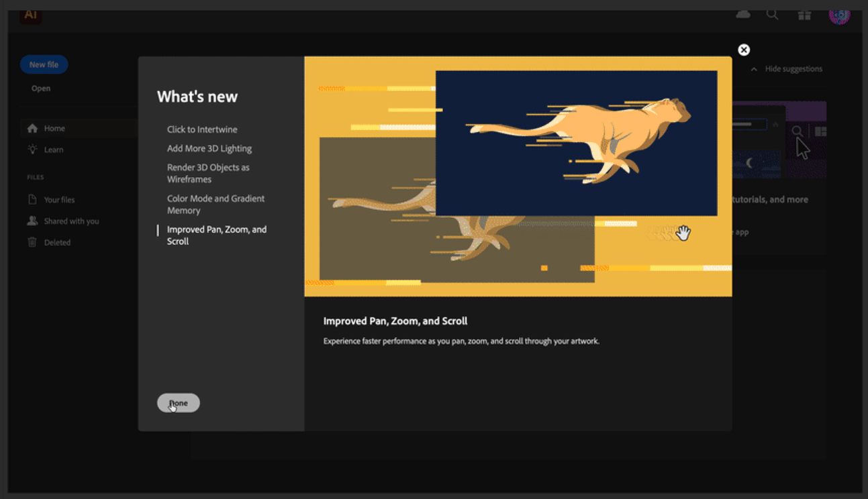Select Click to Intertwine feature
Image resolution: width=868 pixels, height=499 pixels.
202,129
